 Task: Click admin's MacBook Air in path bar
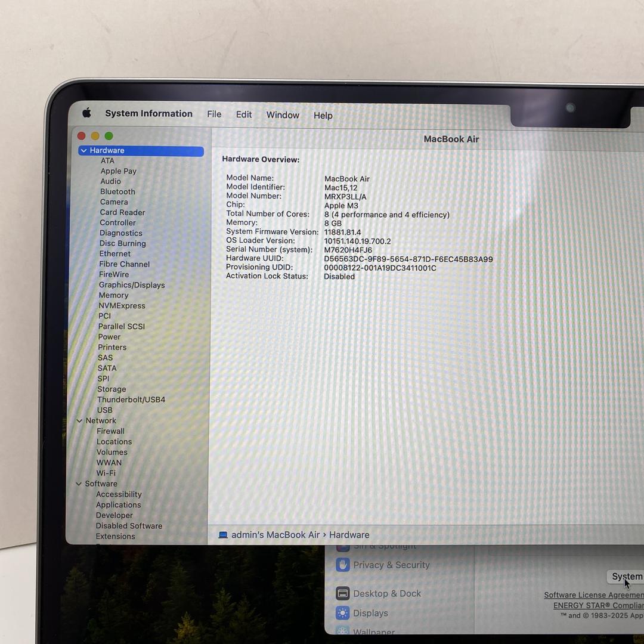point(275,535)
